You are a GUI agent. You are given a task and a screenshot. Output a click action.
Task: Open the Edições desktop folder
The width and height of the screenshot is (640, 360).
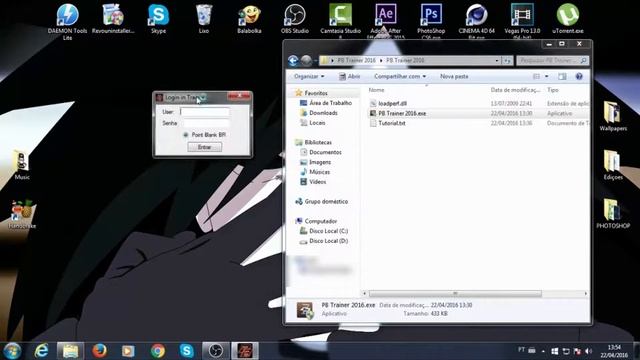613,165
